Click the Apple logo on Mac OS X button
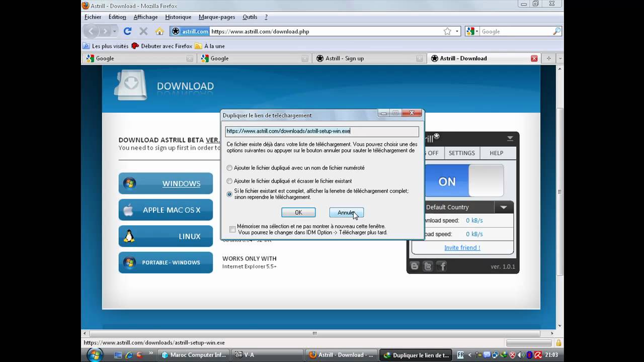Image resolution: width=644 pixels, height=362 pixels. coord(129,210)
